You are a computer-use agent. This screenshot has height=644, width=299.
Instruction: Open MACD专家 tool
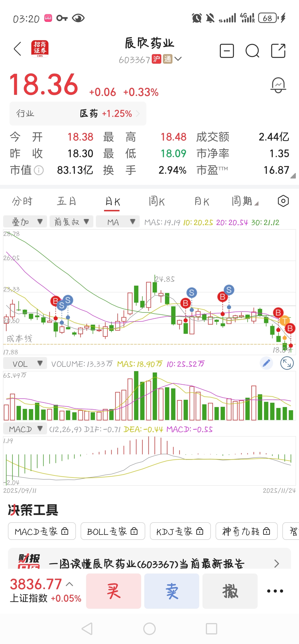click(42, 531)
